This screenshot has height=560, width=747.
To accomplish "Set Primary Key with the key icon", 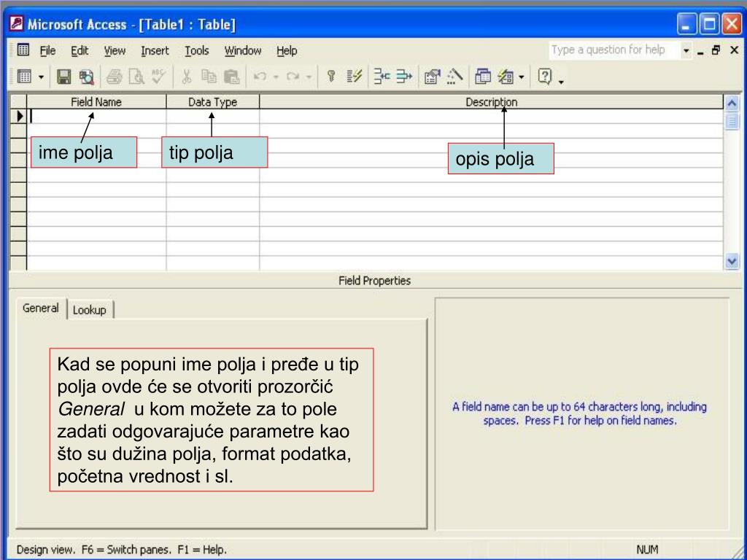I will click(331, 76).
